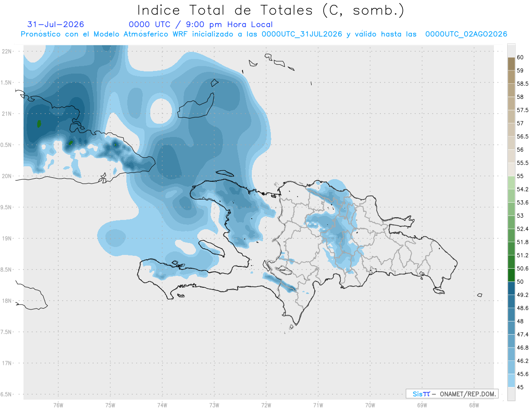Click legend value "54.2"
The image size is (532, 411).
click(x=523, y=189)
